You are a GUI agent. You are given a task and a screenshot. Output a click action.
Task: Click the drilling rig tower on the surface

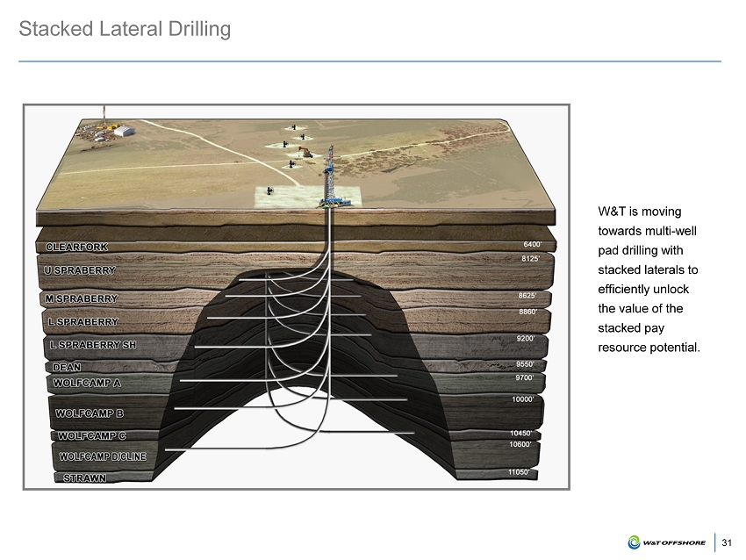coord(330,173)
